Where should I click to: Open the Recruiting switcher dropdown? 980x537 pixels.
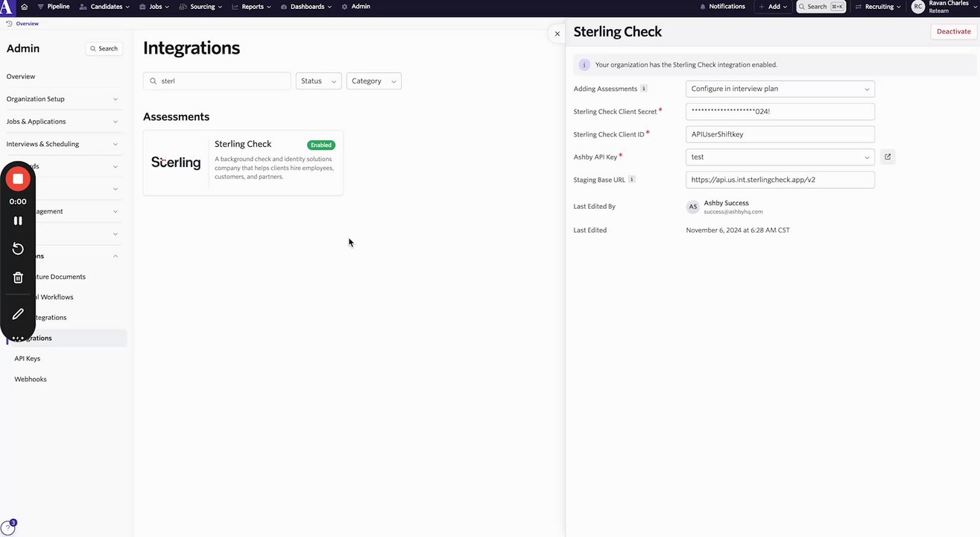click(x=878, y=7)
